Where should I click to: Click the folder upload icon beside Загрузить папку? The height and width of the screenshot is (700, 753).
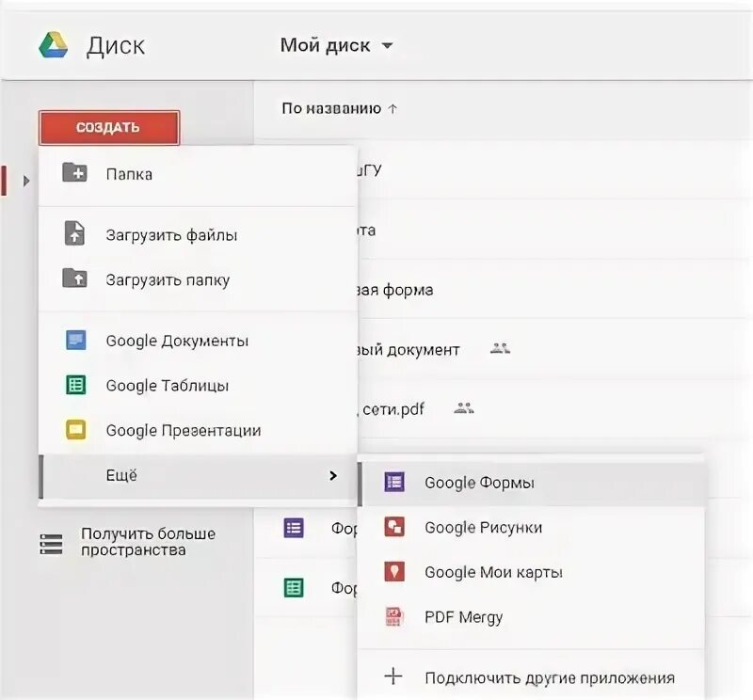(x=75, y=278)
